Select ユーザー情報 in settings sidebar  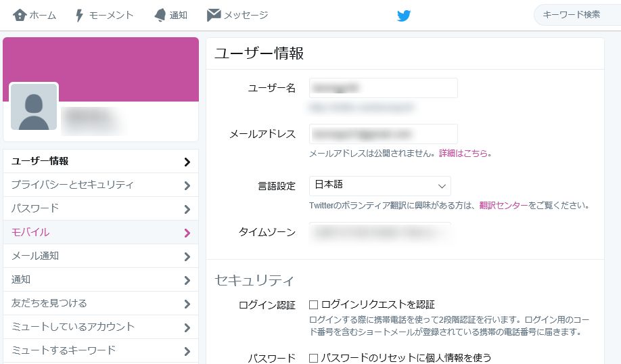tap(101, 161)
